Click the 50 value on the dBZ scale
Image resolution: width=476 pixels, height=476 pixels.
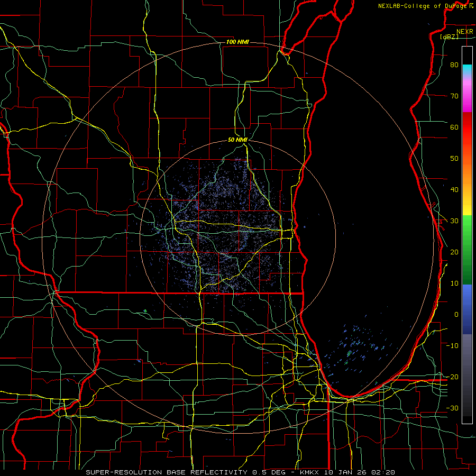pos(454,159)
